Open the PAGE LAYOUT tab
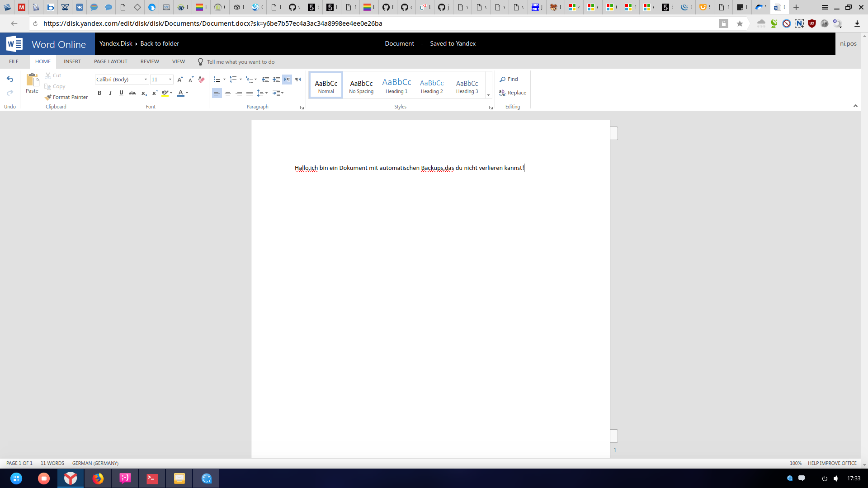This screenshot has width=868, height=488. coord(110,61)
